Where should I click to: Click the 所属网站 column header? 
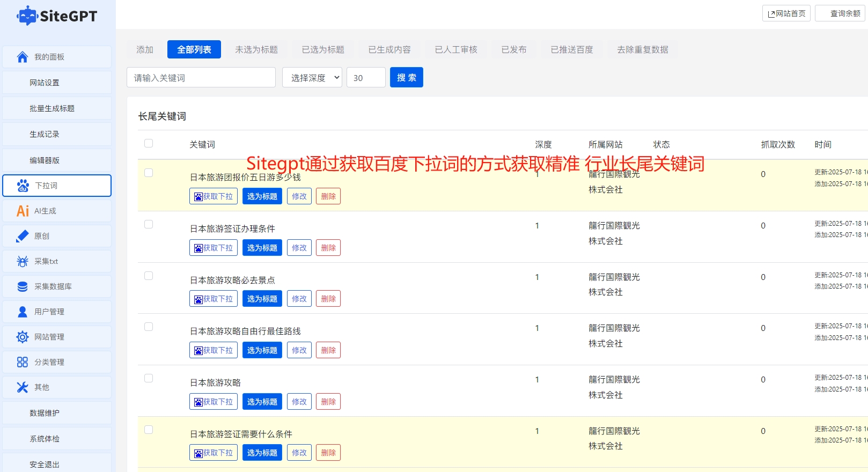click(606, 144)
